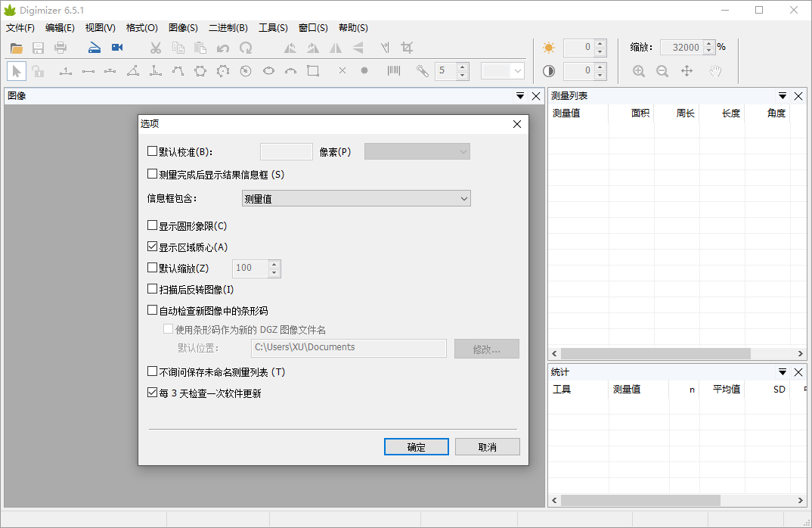Choose the arrow selection tool
The height and width of the screenshot is (528, 812).
pyautogui.click(x=16, y=70)
